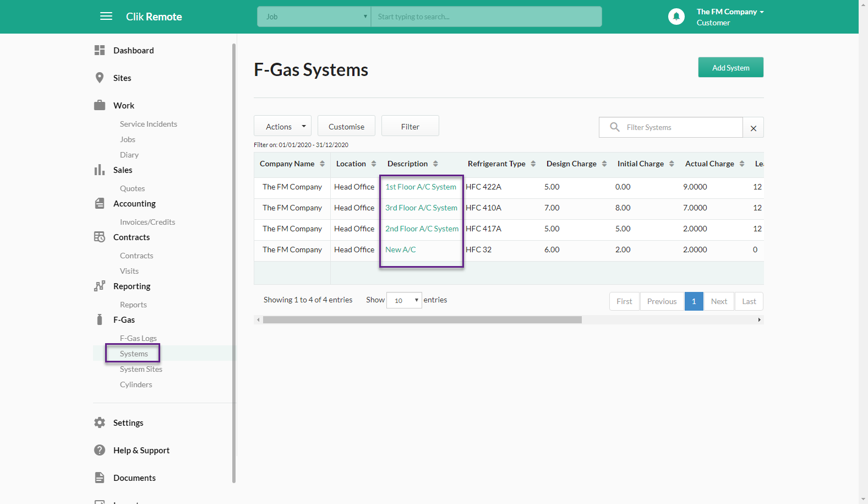Open 3rd Floor A/C System link

coord(421,208)
